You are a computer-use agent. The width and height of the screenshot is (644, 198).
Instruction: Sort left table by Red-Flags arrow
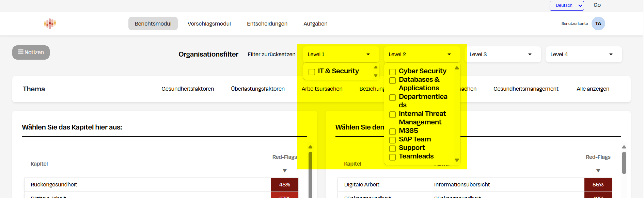285,170
